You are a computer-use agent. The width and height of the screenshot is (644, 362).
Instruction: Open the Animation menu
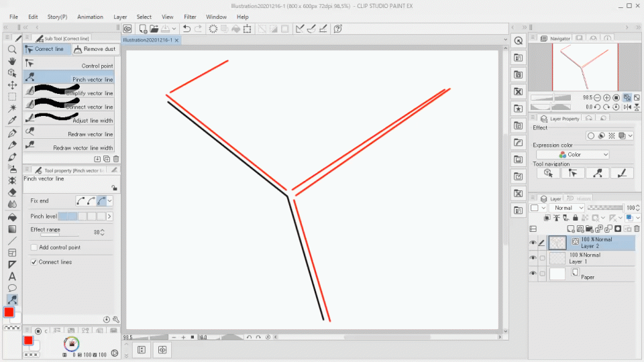click(90, 17)
